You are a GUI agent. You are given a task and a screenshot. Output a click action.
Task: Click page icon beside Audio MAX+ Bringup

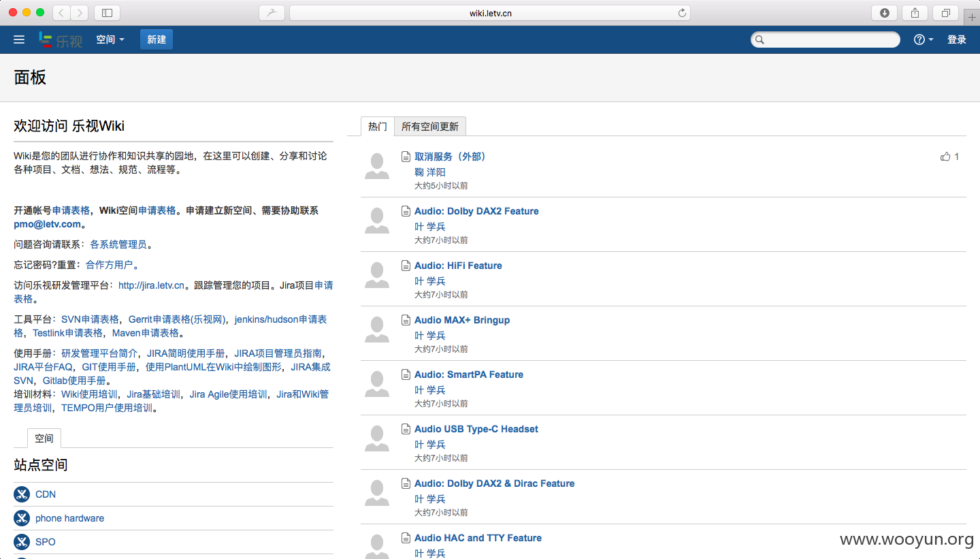coord(406,320)
